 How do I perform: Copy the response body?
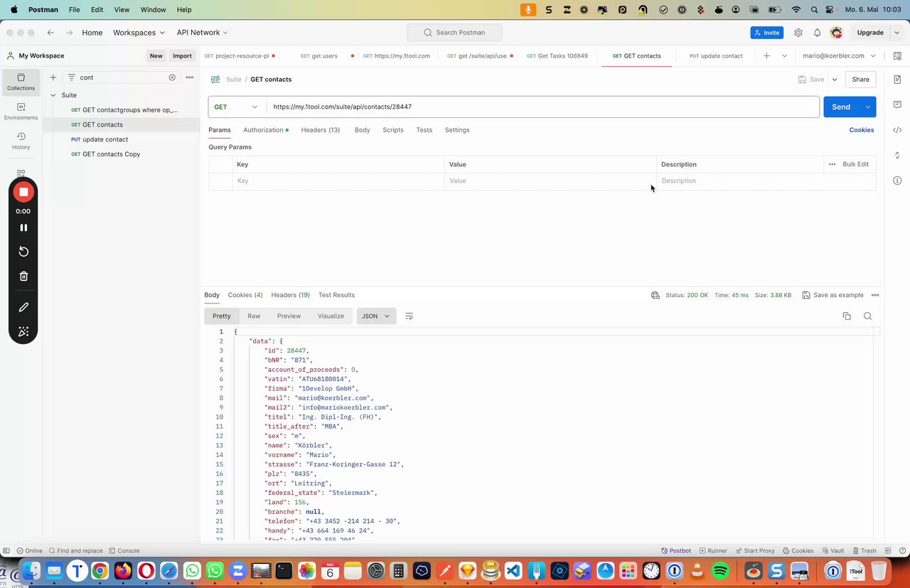point(847,316)
